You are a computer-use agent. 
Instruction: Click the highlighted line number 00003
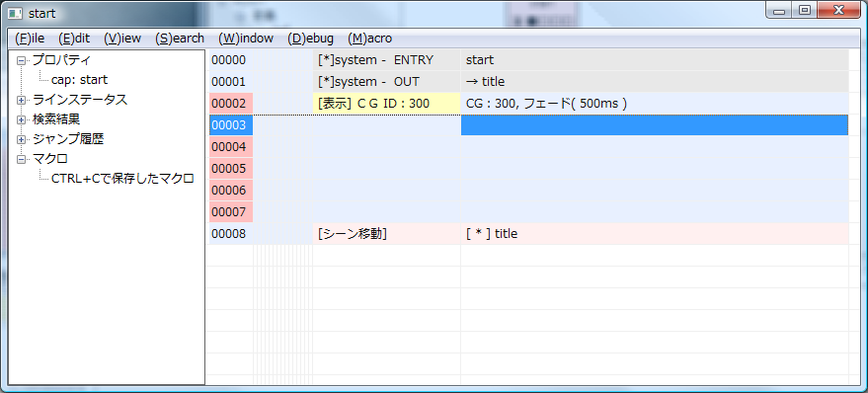231,125
